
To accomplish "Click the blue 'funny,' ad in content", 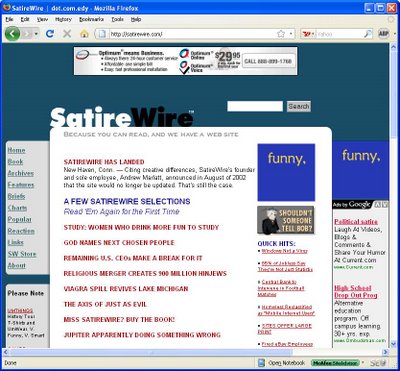I will (286, 172).
